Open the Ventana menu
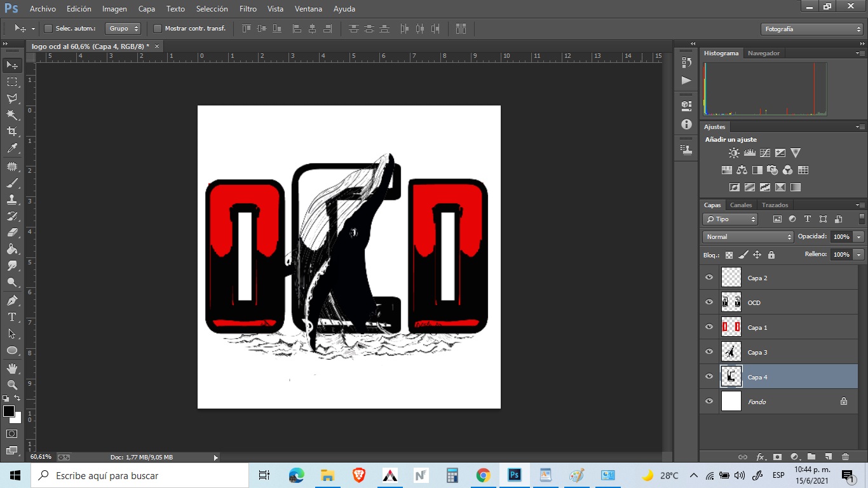This screenshot has width=868, height=488. 308,9
